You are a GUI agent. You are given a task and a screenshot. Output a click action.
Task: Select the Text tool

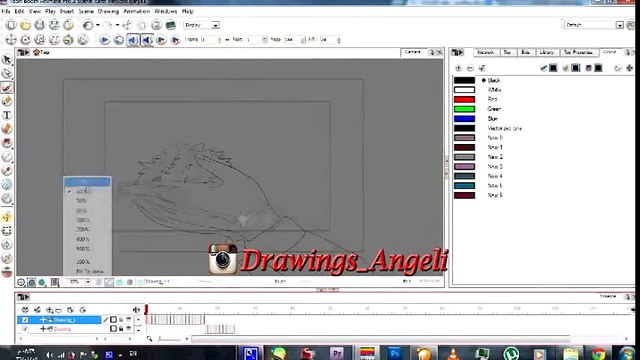pos(7,115)
